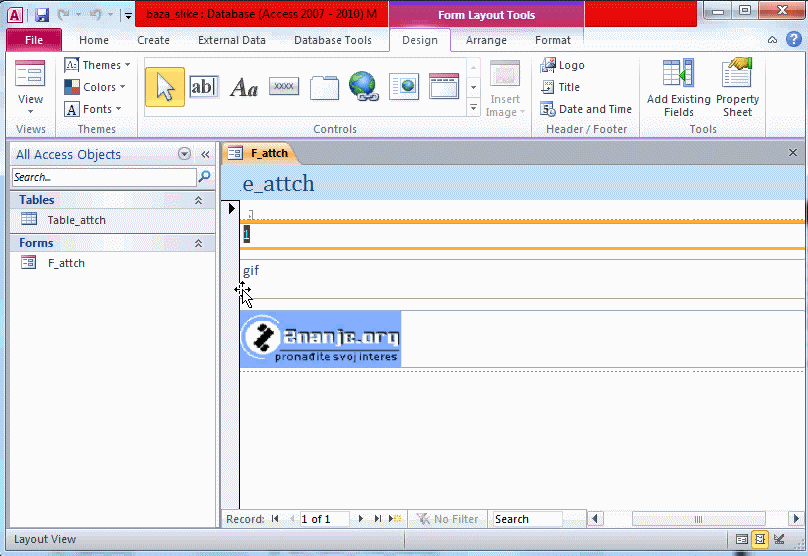Switch to the External Data tab
This screenshot has width=808, height=556.
232,40
